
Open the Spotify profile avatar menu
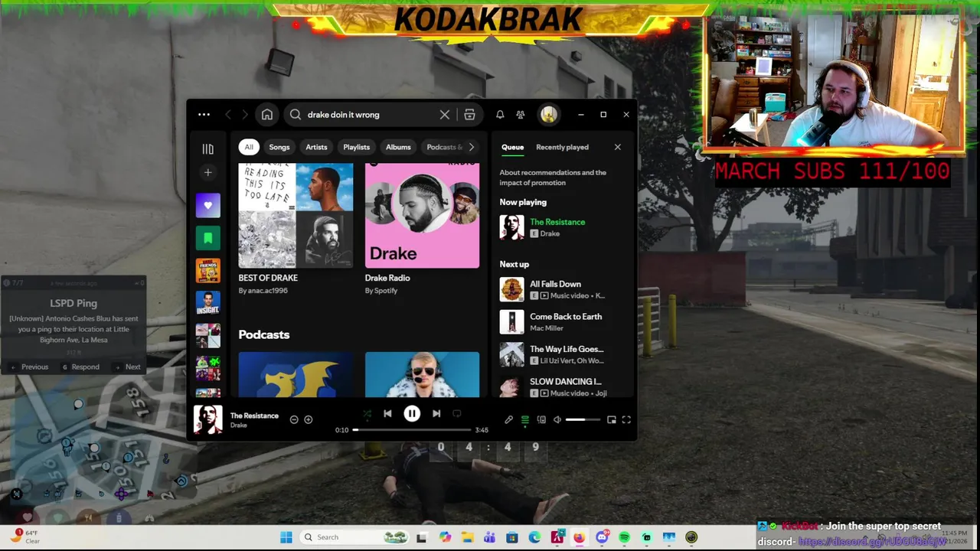tap(548, 115)
